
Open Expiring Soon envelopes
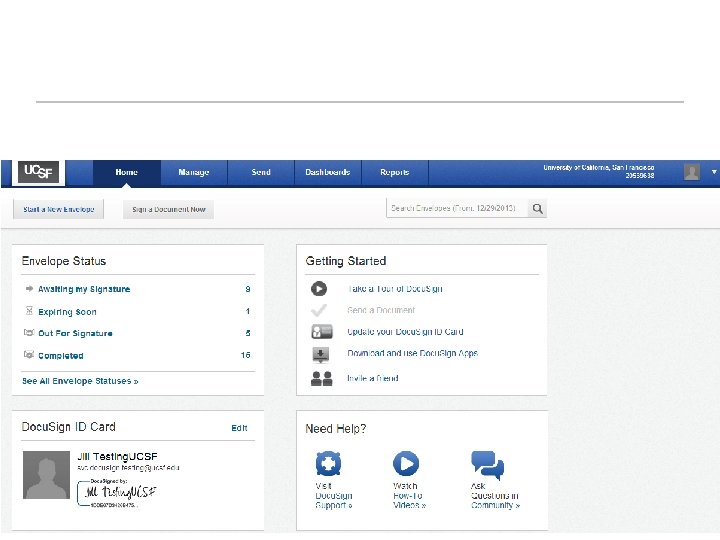[x=68, y=312]
